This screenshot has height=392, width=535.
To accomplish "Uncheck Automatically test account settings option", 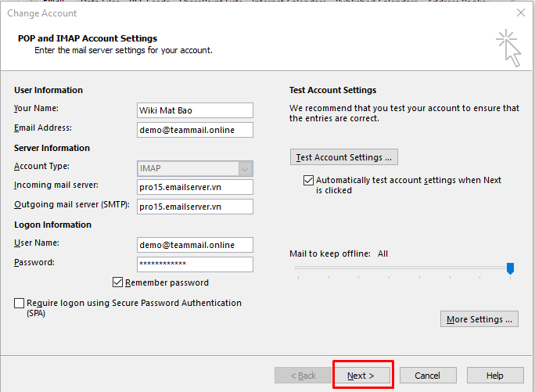I will (308, 181).
